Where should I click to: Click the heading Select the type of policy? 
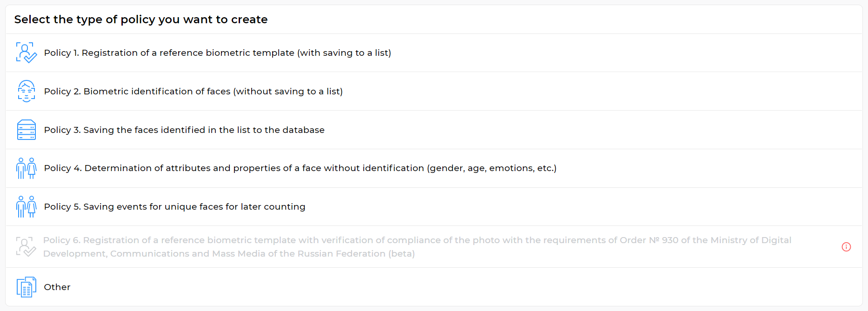click(x=140, y=19)
